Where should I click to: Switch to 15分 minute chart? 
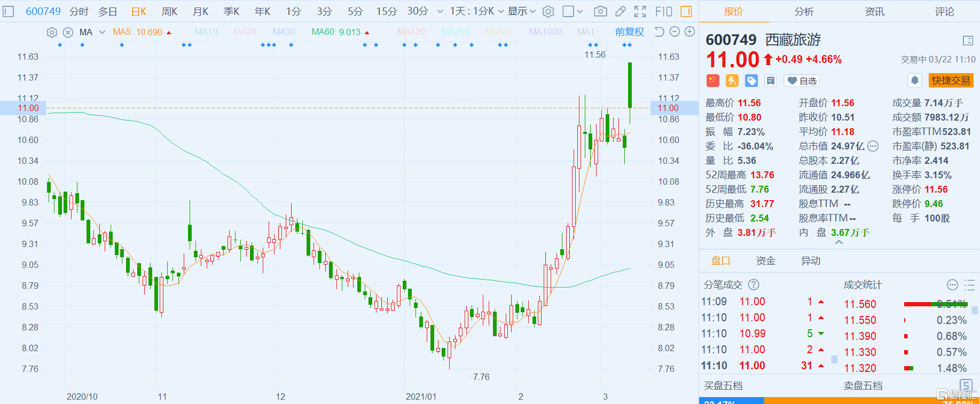[386, 11]
